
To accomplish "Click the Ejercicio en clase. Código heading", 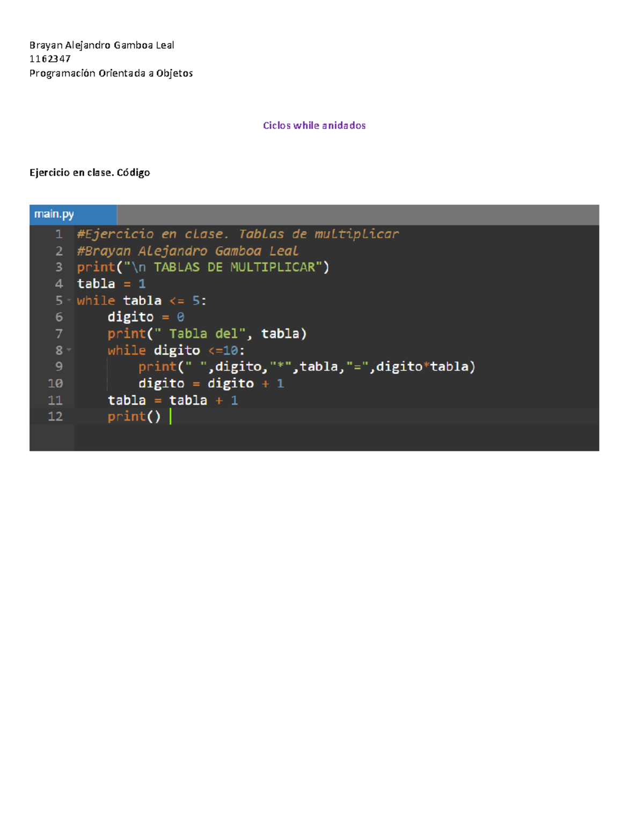I will tap(89, 172).
